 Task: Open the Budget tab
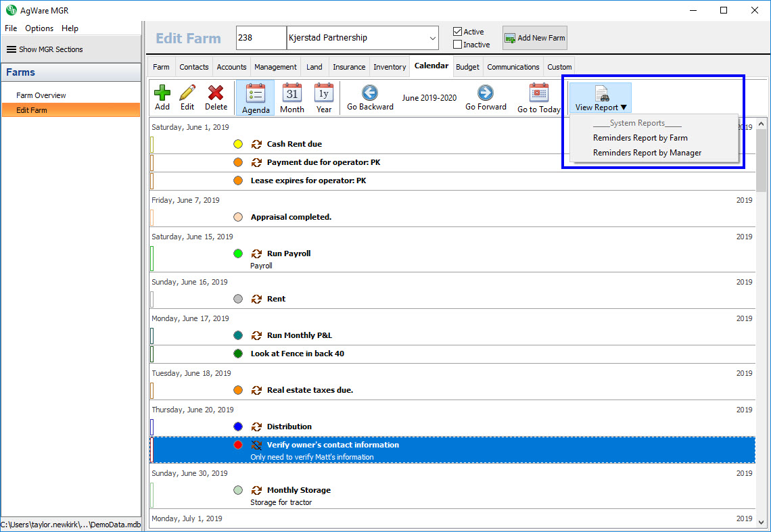click(467, 67)
